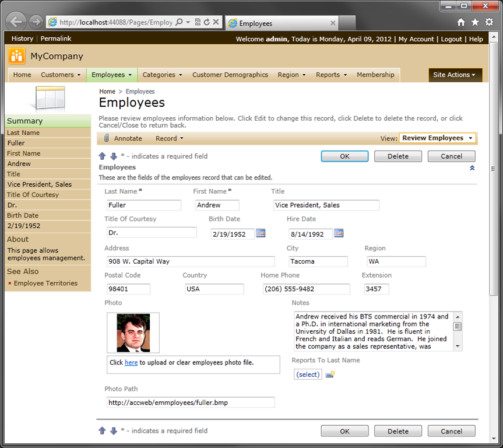Click the top OK button
The height and width of the screenshot is (448, 503).
tap(344, 156)
